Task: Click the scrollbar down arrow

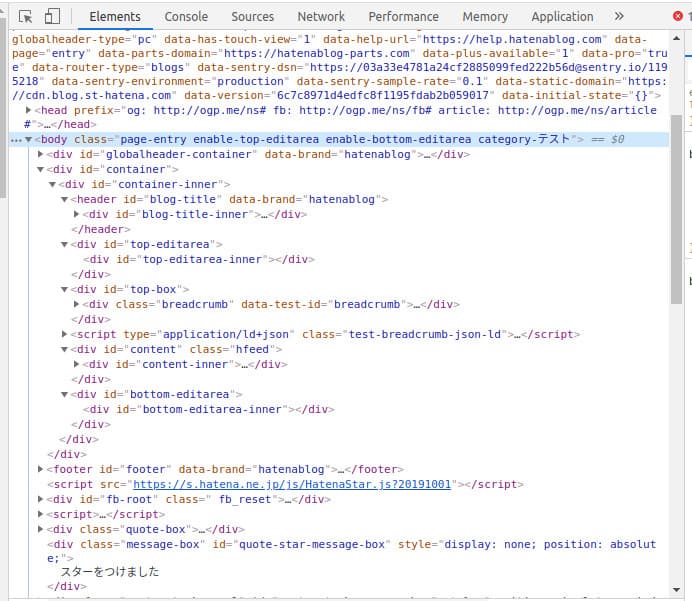Action: pyautogui.click(x=676, y=590)
